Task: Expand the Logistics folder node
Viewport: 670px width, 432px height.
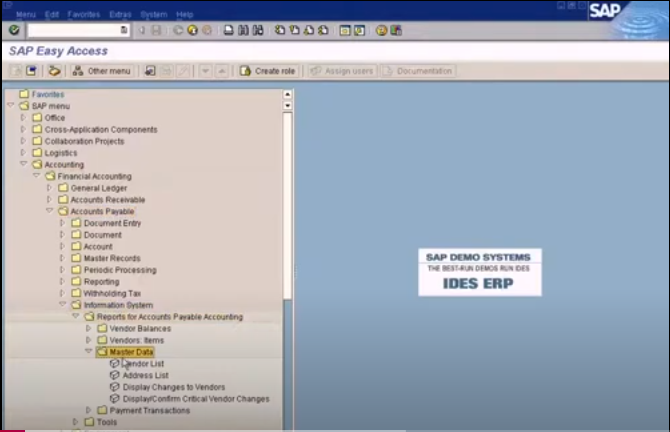Action: point(24,152)
